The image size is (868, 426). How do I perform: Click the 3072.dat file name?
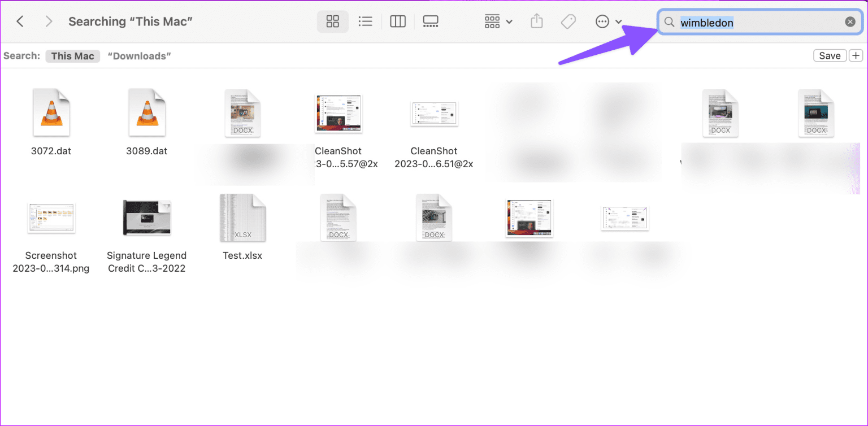51,151
